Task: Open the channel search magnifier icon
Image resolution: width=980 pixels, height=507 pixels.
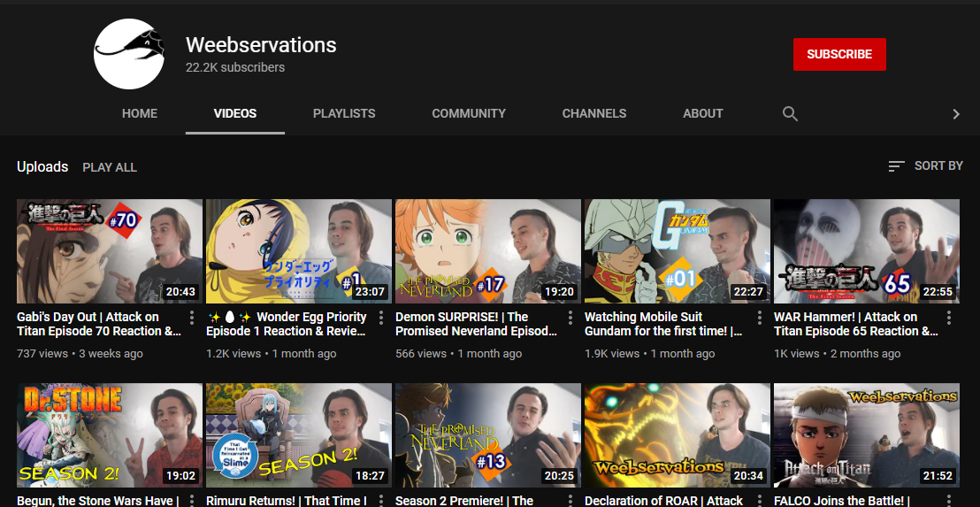Action: click(x=790, y=114)
